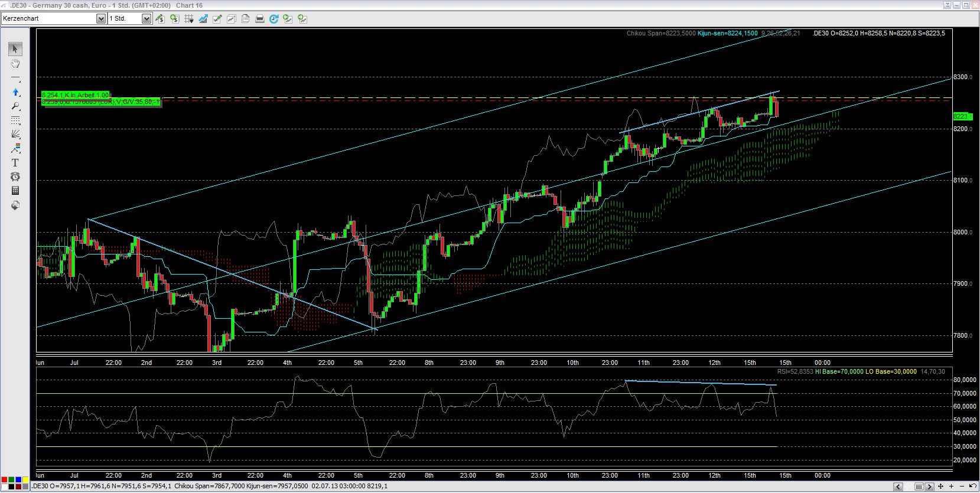Select the arrow pointer tool
Viewport: 980px width, 493px height.
tap(15, 49)
